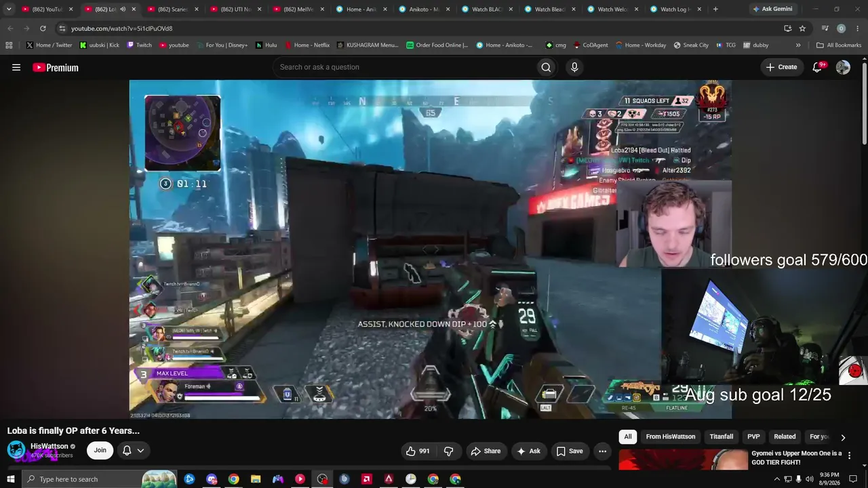
Task: Mute the audio-playing Loba tab
Action: pos(123,9)
